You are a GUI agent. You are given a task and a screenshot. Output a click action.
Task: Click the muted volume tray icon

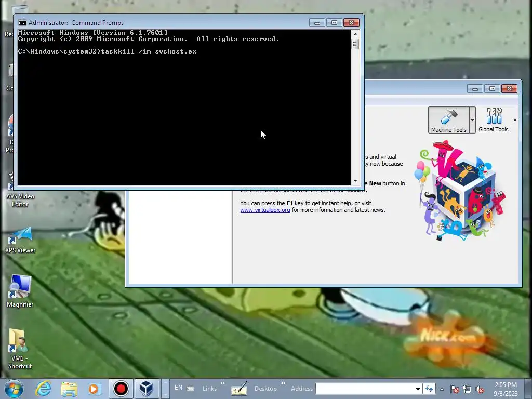(x=480, y=390)
